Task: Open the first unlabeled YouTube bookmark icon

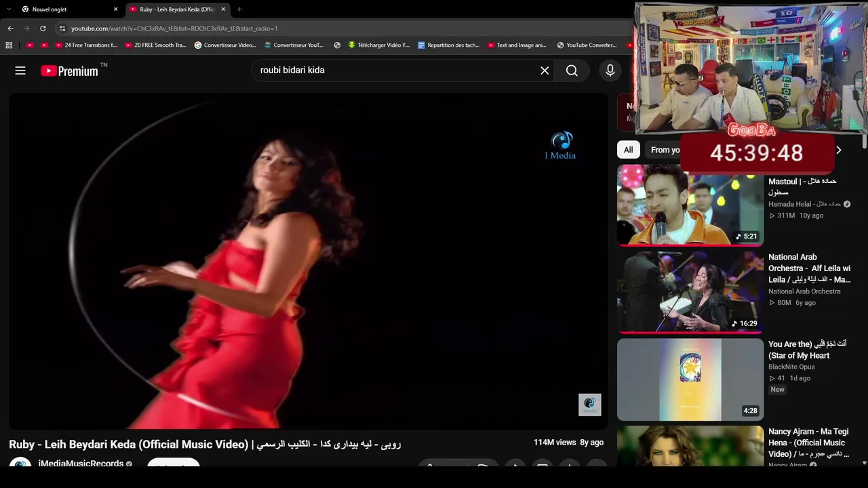Action: click(x=30, y=45)
